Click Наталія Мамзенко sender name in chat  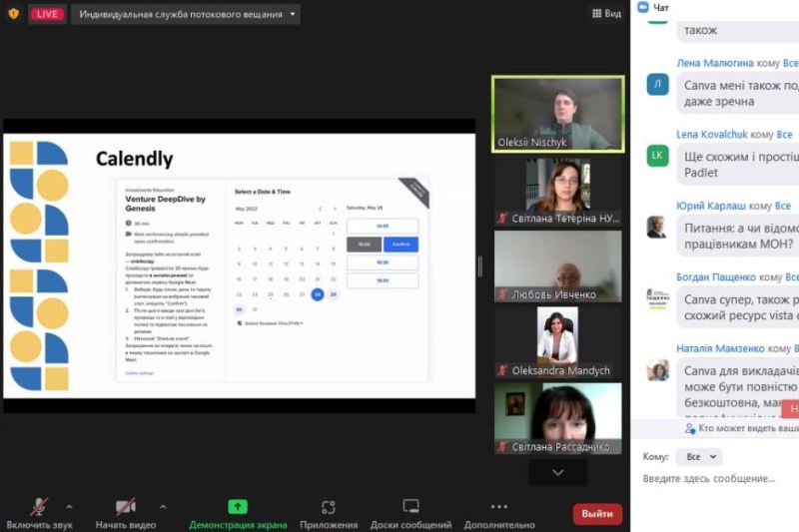point(720,348)
